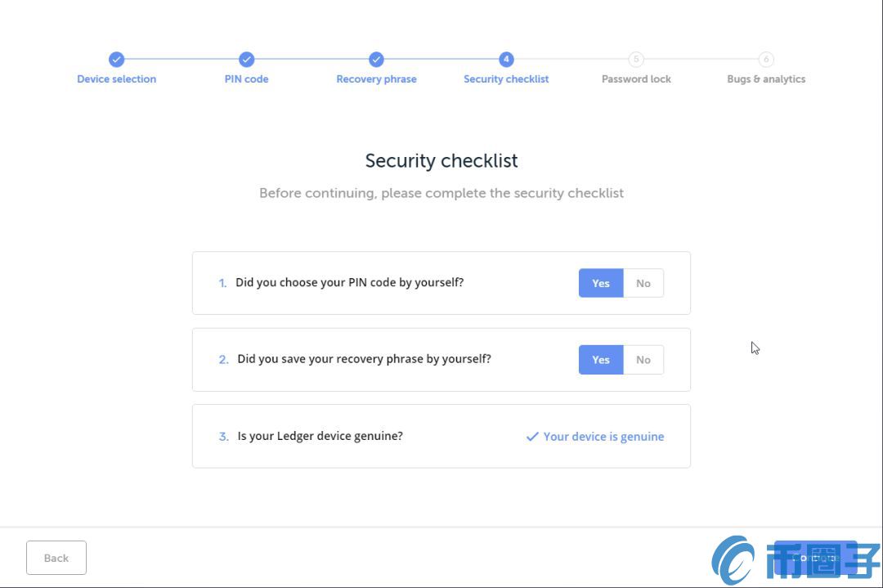Viewport: 883px width, 588px height.
Task: Click the watermark logo at bottom right
Action: tap(796, 560)
